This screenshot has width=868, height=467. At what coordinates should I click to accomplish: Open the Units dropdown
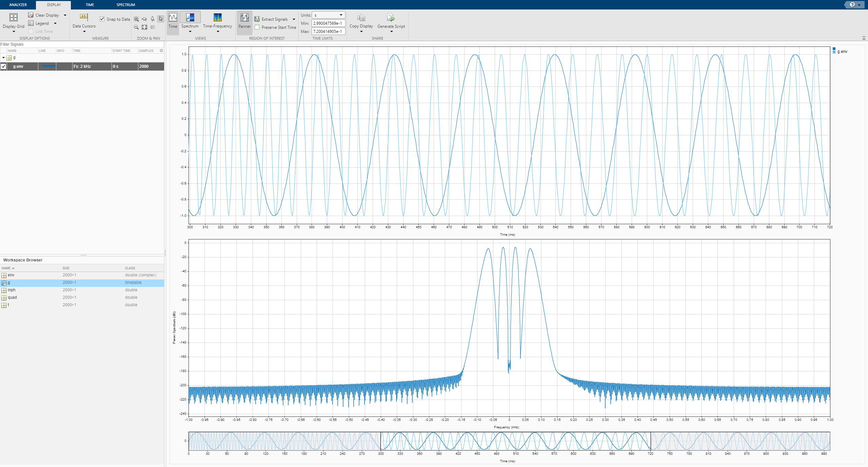point(328,15)
